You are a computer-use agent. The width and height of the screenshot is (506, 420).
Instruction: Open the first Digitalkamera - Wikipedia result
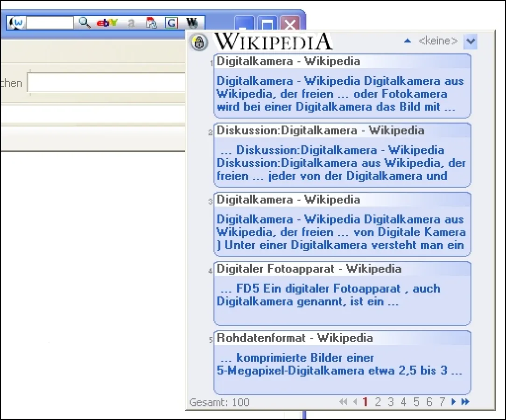pyautogui.click(x=288, y=62)
